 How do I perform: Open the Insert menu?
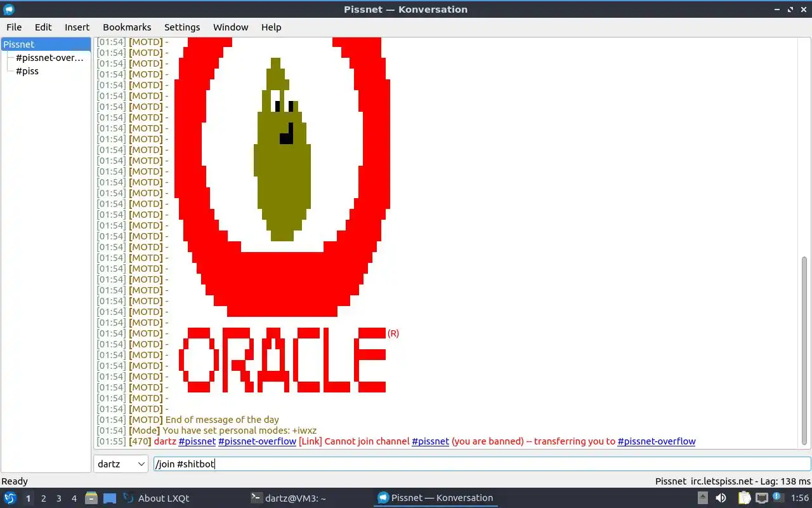pyautogui.click(x=77, y=27)
